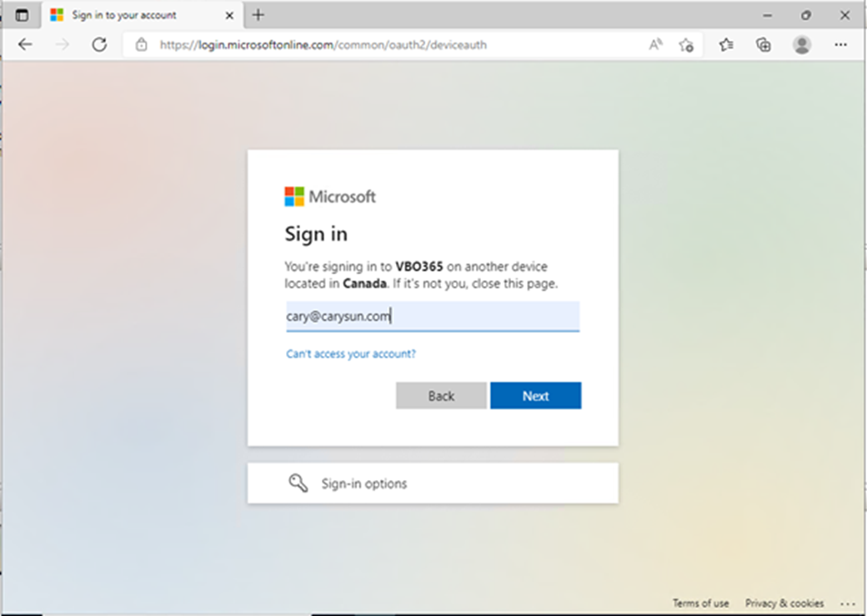This screenshot has height=616, width=867.
Task: Click the Sign-in options key icon
Action: pos(298,483)
